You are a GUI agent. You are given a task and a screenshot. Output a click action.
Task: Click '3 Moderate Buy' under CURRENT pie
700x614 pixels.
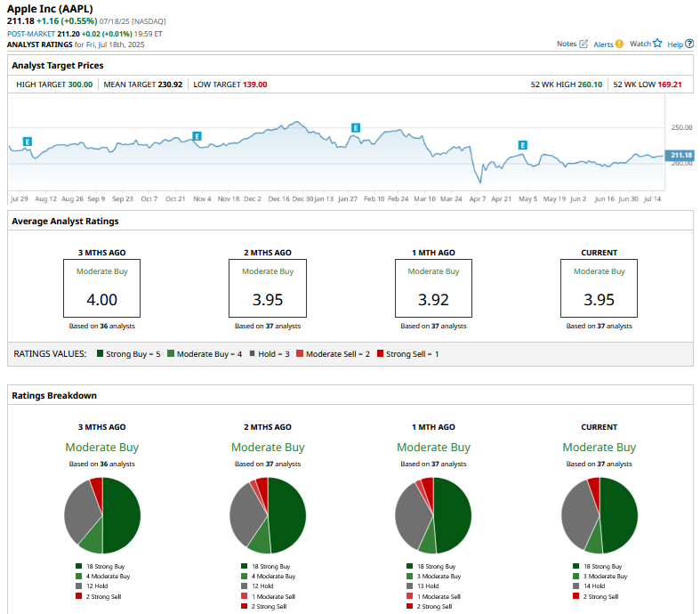click(606, 576)
